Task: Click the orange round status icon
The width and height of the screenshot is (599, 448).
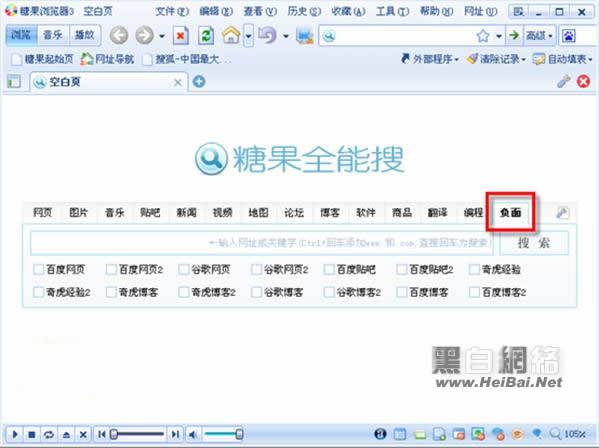Action: 517,434
